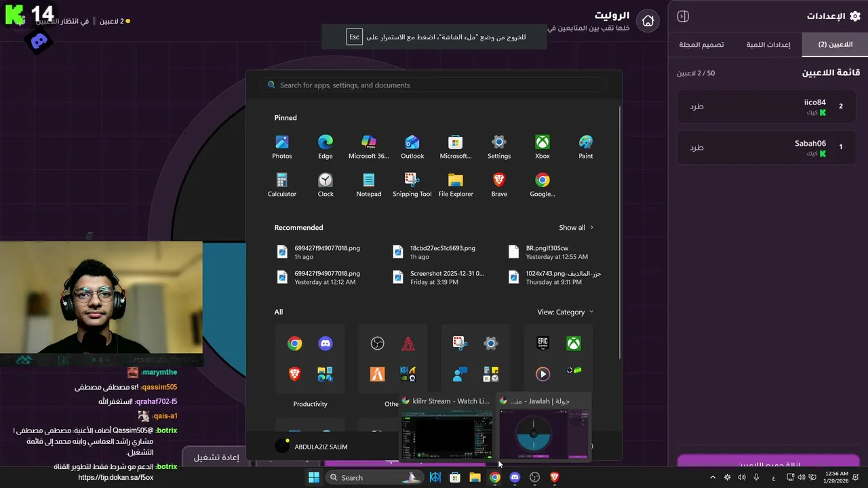Open the Snipping Tool in the All apps grid
This screenshot has width=868, height=488.
tap(460, 344)
